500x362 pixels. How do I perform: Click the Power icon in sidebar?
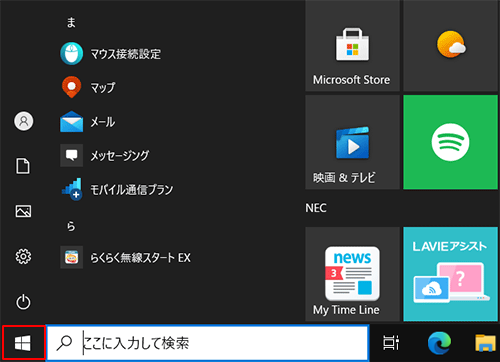(23, 302)
